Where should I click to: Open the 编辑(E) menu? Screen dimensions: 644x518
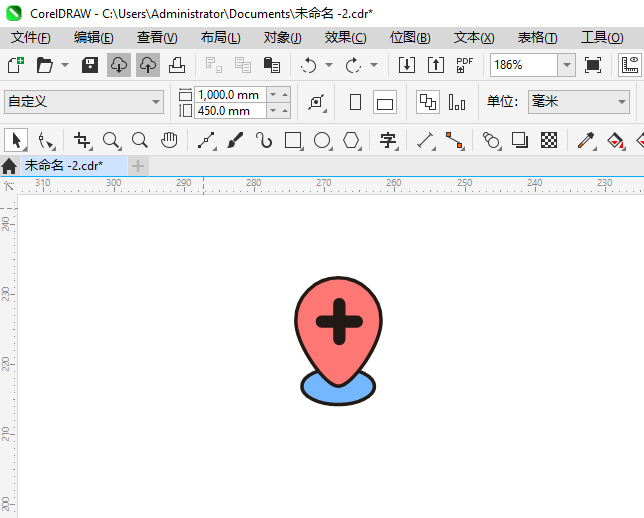[94, 38]
